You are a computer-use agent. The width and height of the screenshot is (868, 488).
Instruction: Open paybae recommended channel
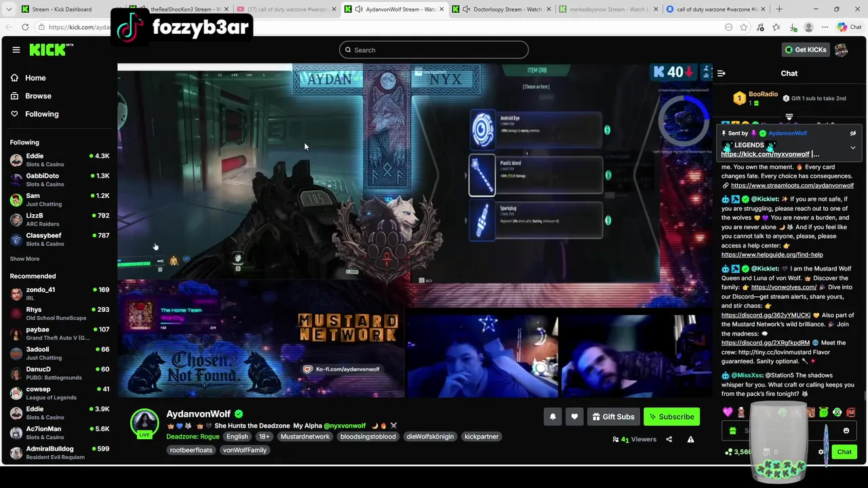59,333
